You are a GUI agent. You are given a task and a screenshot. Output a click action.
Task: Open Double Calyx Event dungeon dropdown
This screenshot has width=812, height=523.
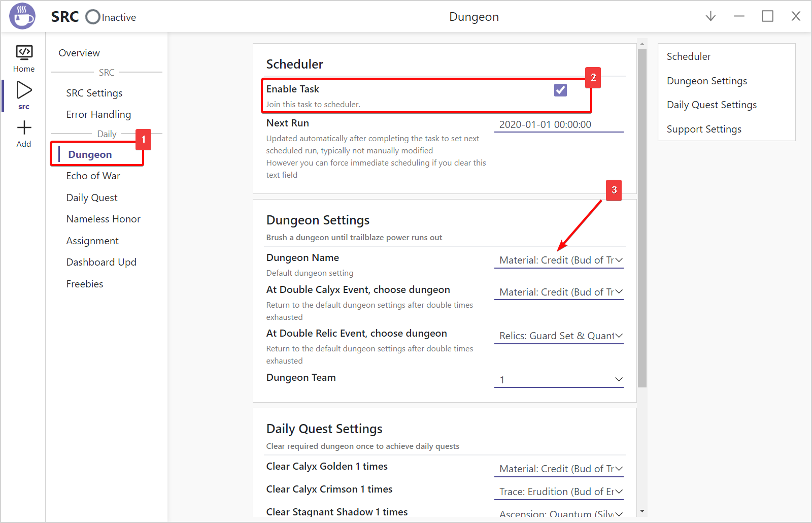(x=559, y=292)
